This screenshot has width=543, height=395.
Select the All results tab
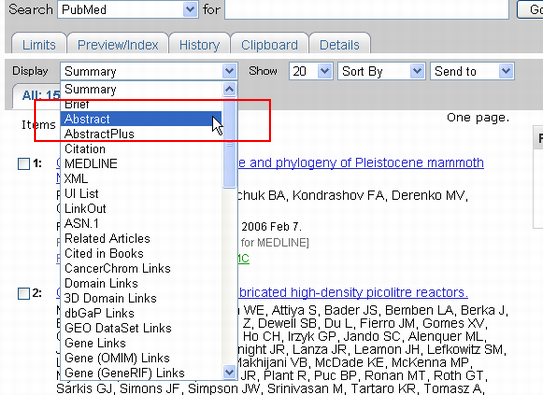(36, 95)
